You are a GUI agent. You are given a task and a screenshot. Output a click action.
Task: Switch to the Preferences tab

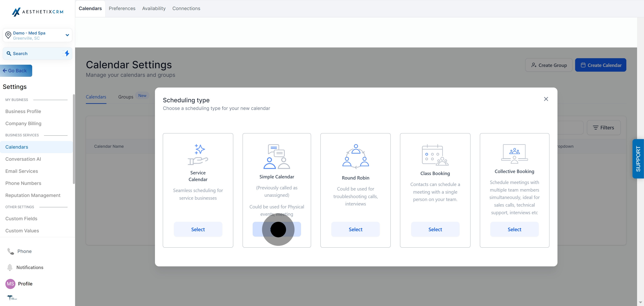(122, 9)
